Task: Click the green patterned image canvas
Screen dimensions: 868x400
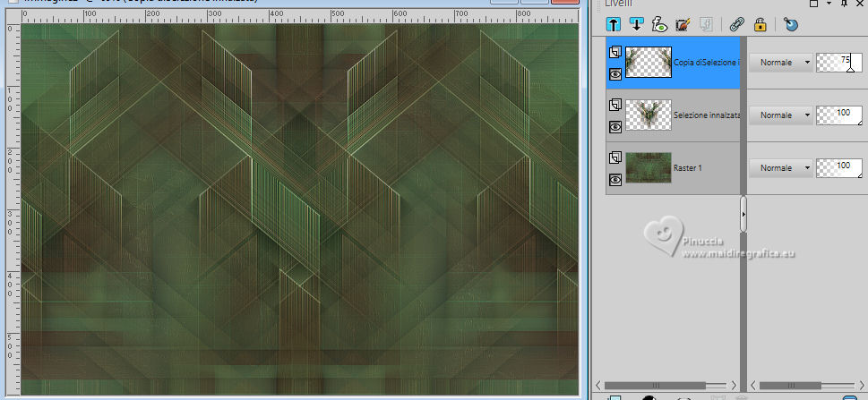Action: coord(299,209)
